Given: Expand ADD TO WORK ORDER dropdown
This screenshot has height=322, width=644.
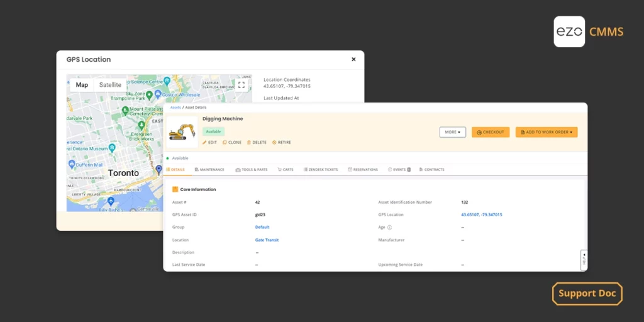Looking at the screenshot, I should coord(547,132).
